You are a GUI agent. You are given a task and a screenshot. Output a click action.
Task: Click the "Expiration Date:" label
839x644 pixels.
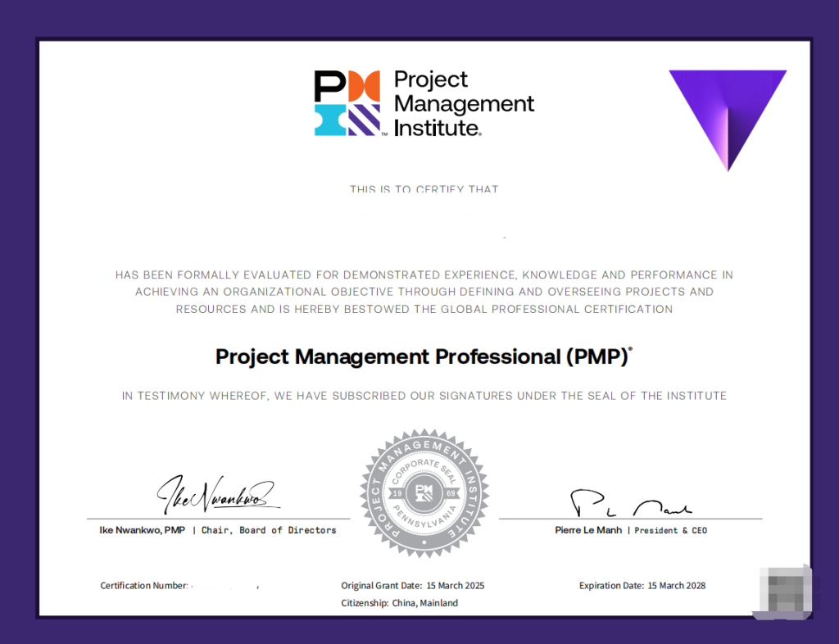point(611,586)
